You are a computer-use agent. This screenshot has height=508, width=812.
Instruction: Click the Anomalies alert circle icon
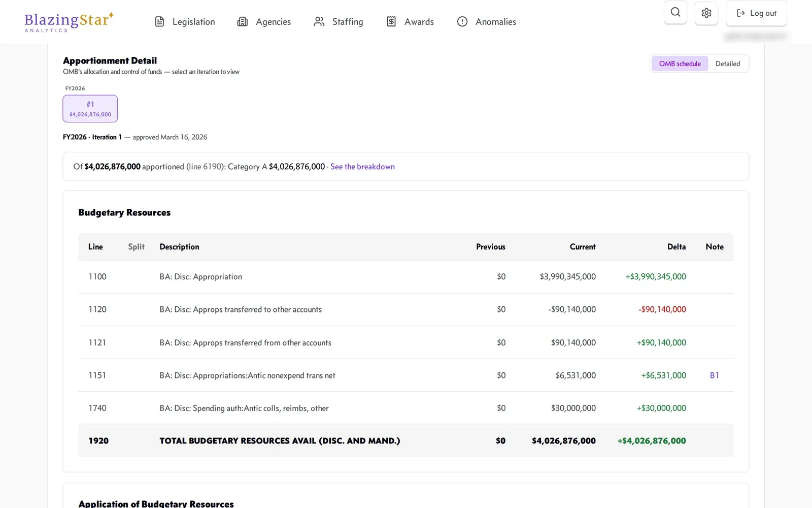pos(462,21)
